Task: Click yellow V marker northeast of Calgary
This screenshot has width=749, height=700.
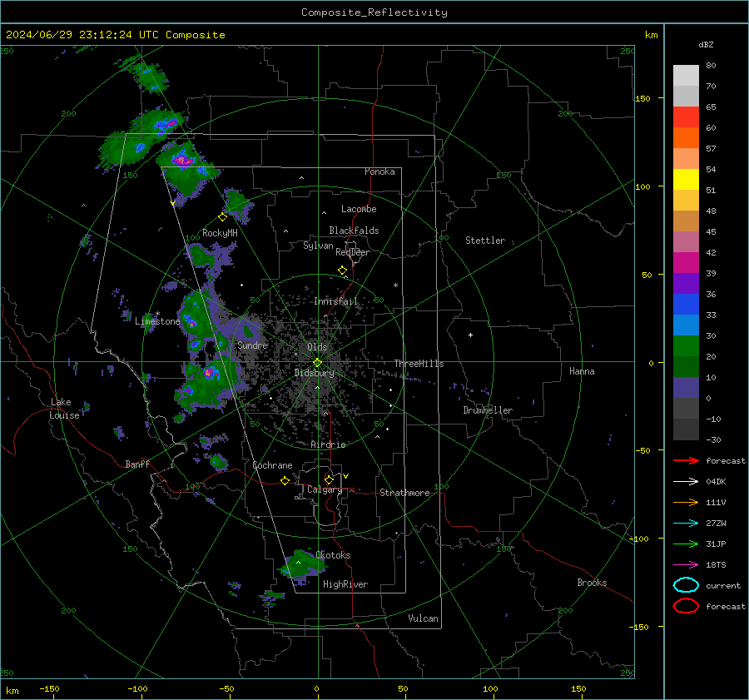Action: click(x=346, y=476)
